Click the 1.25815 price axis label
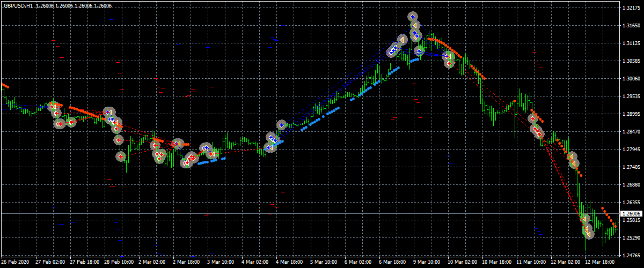This screenshot has width=644, height=268. tap(631, 220)
